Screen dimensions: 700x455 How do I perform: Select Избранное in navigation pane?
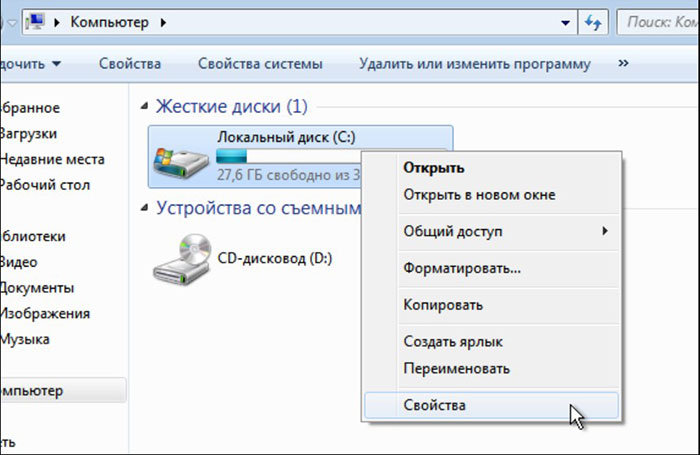(30, 108)
